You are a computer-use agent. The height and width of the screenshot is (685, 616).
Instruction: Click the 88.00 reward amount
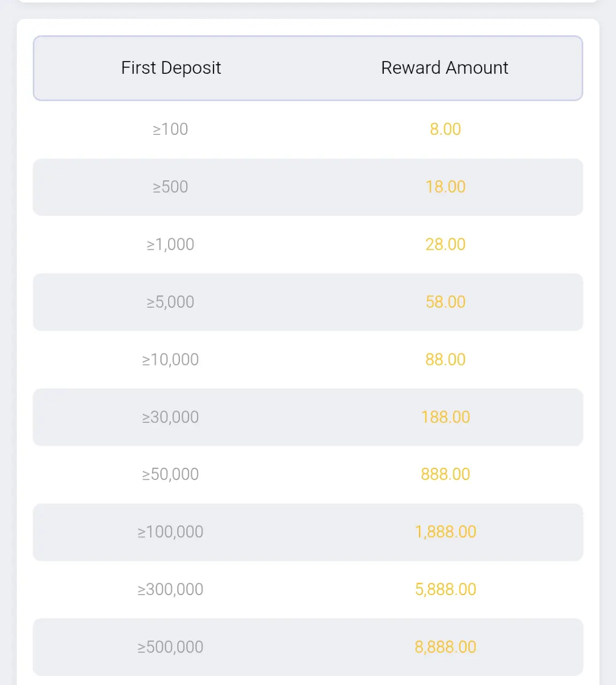point(445,360)
